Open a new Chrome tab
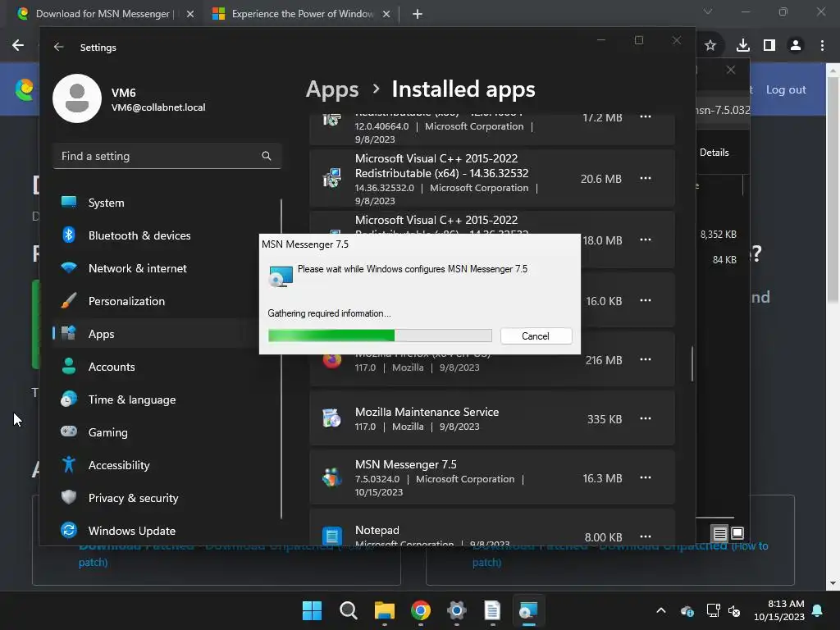Image resolution: width=840 pixels, height=630 pixels. point(418,14)
